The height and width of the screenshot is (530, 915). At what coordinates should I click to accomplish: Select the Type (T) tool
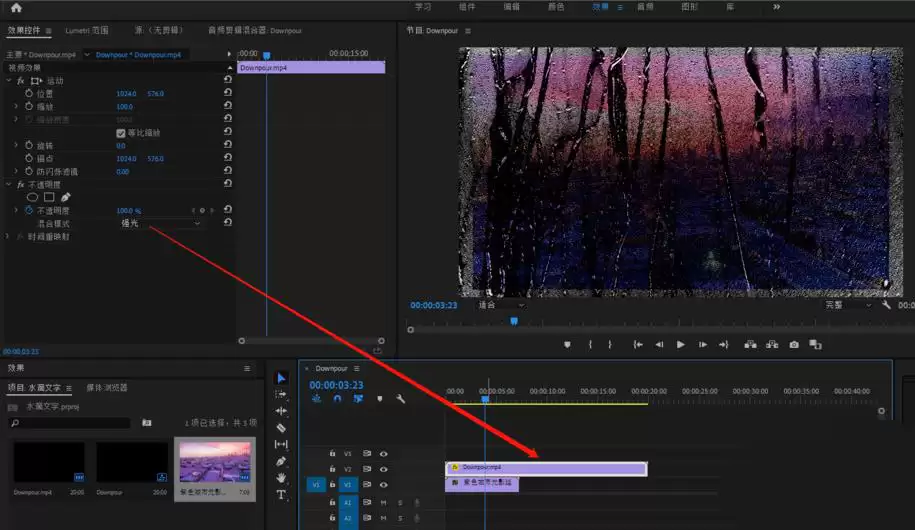coord(281,495)
